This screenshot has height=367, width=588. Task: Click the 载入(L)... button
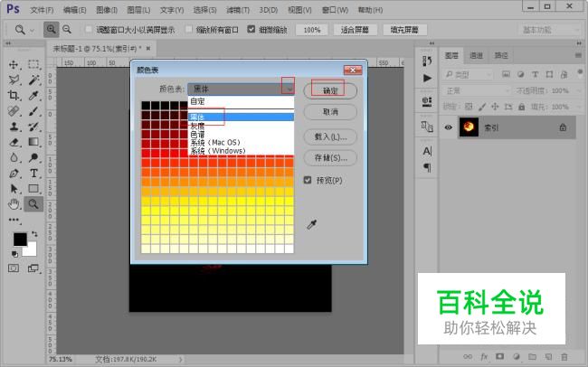click(330, 136)
